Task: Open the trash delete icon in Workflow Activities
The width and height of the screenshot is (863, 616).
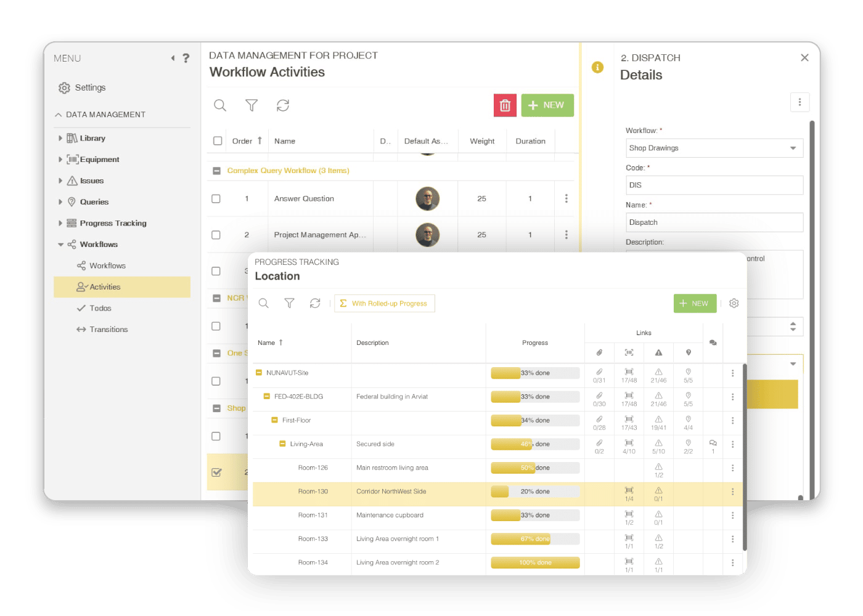Action: 505,105
